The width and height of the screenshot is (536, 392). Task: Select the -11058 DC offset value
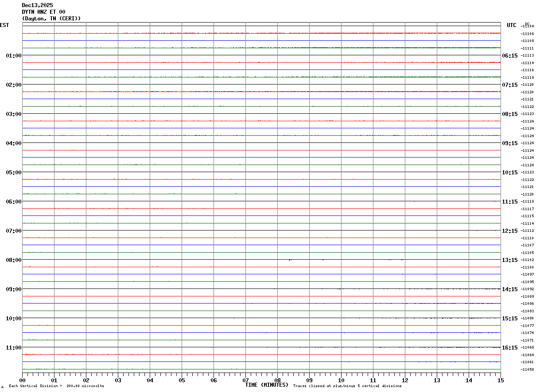pos(527,369)
